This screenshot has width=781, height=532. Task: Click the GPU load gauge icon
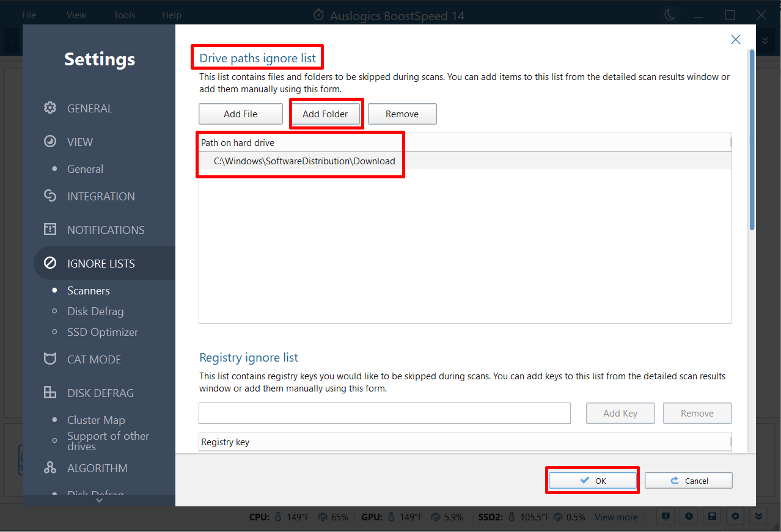pyautogui.click(x=436, y=517)
